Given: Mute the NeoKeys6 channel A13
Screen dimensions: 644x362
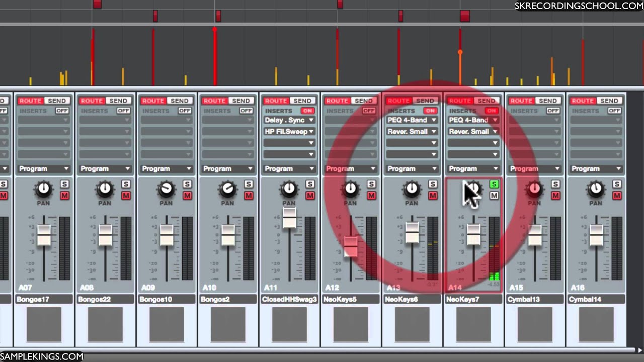Looking at the screenshot, I should point(433,196).
